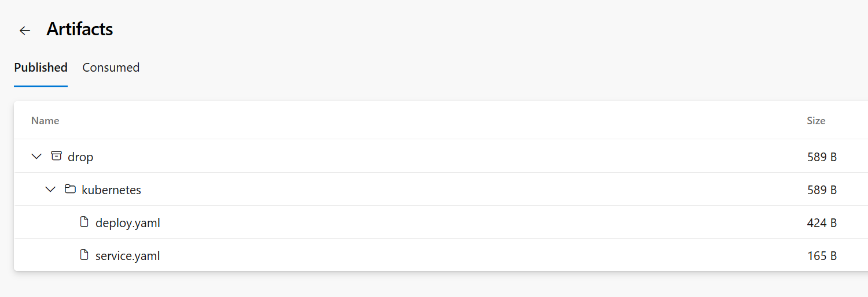Click the back arrow icon
The width and height of the screenshot is (868, 297).
click(24, 31)
